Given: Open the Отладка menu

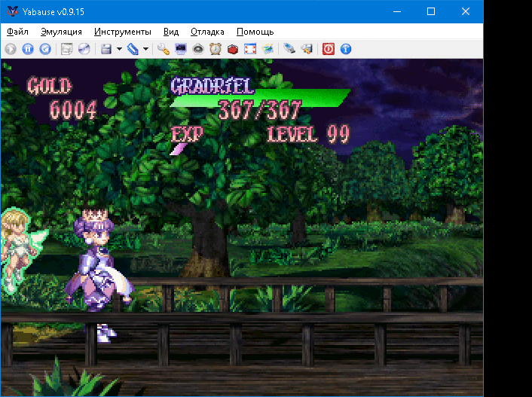Looking at the screenshot, I should pos(207,32).
